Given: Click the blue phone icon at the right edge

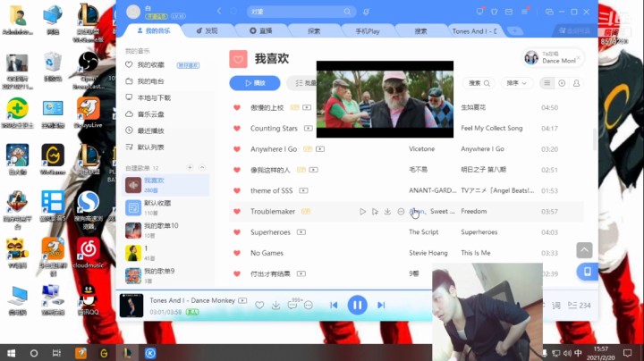Looking at the screenshot, I should click(588, 272).
